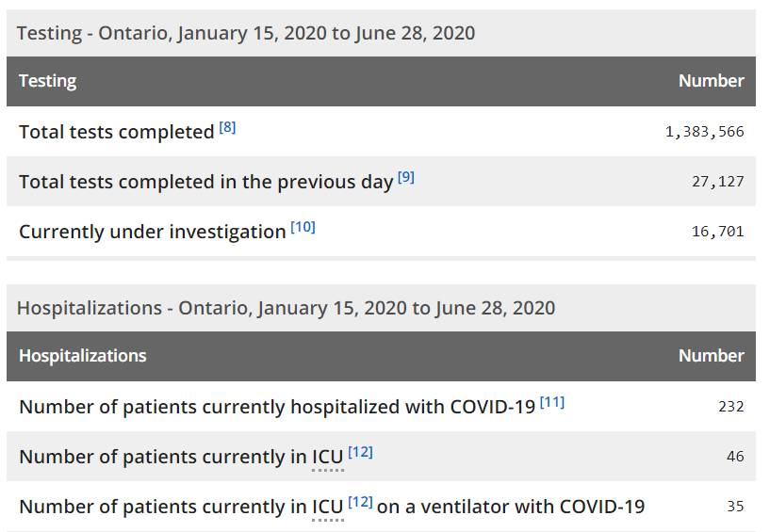This screenshot has height=532, width=770.
Task: Click ICU abbreviation in patients currently in ICU row
Action: point(328,458)
